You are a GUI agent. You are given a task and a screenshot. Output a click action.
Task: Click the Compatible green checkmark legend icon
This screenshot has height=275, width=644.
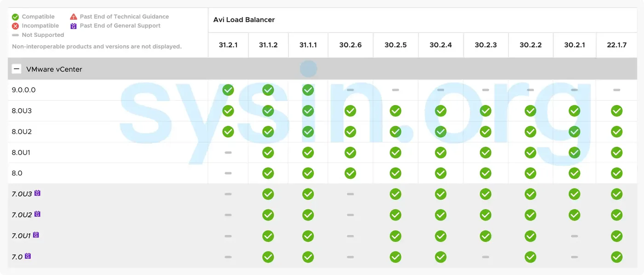click(x=14, y=16)
